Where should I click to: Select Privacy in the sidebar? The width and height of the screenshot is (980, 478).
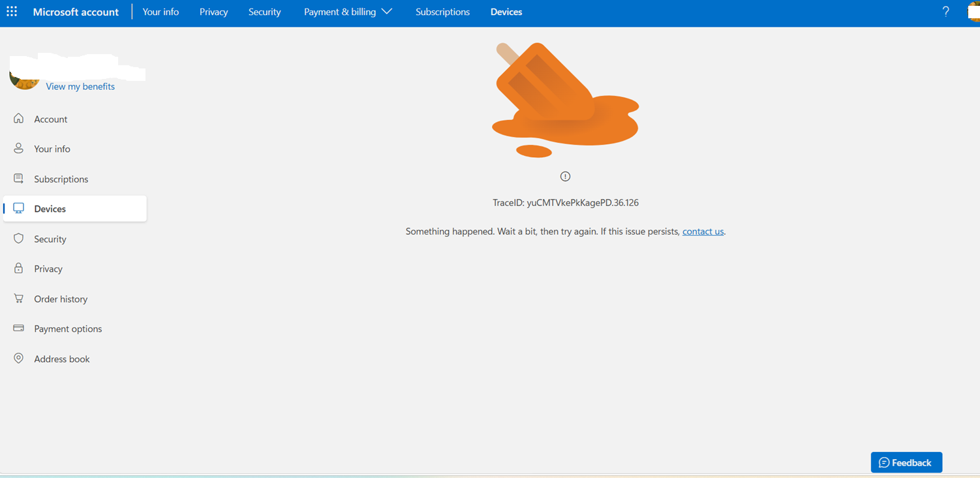click(75, 269)
